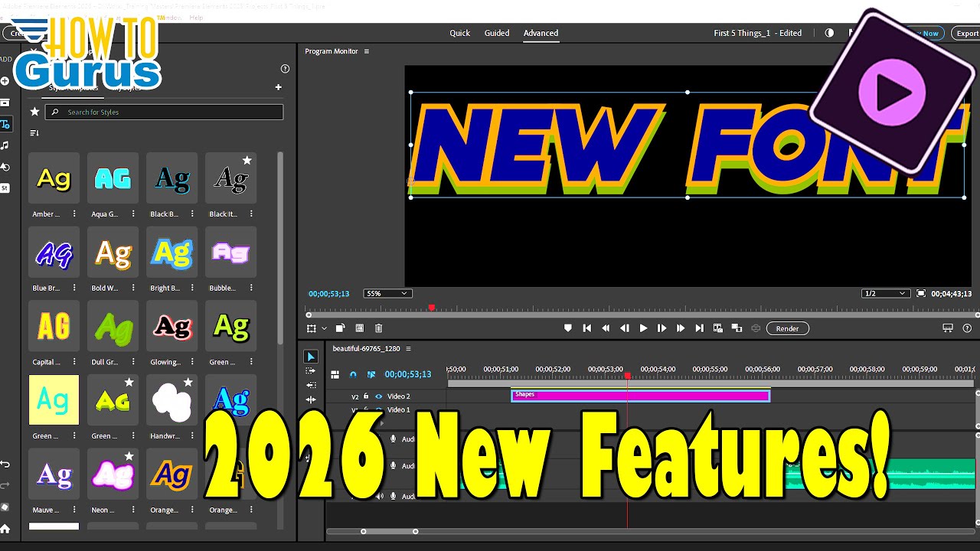Click the blue 00;00;53;13 timeline timecode

407,375
